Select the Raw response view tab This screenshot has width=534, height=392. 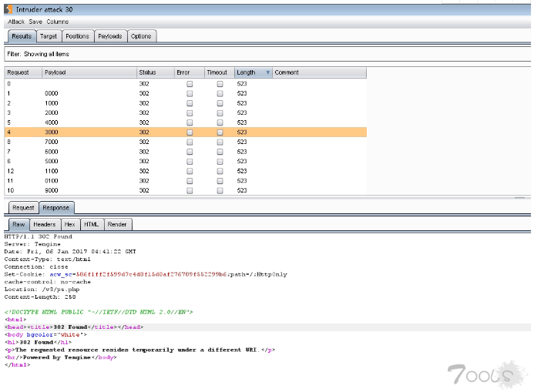point(18,224)
